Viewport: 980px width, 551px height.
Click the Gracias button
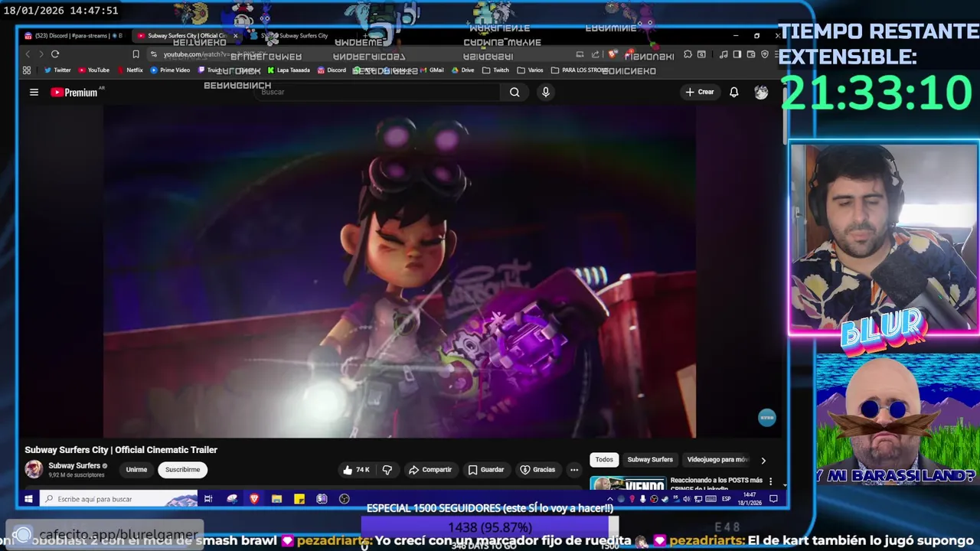(x=537, y=470)
